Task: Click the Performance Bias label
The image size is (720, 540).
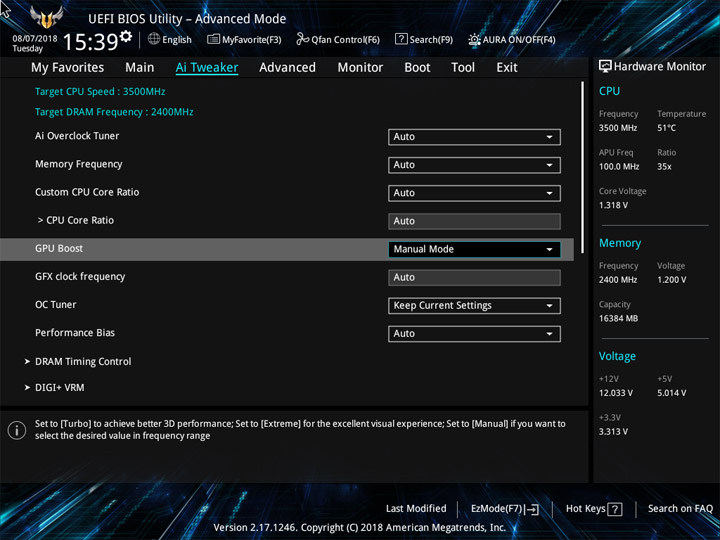Action: tap(75, 333)
